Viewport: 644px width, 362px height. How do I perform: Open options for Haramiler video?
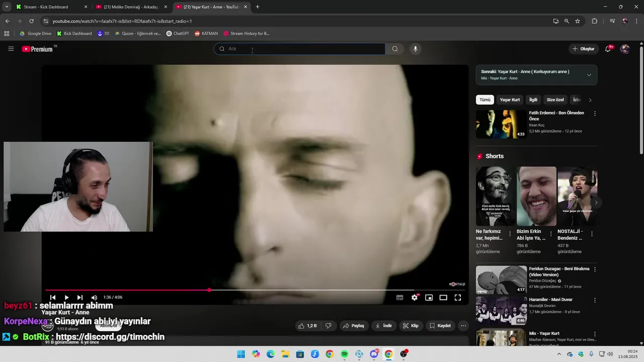pyautogui.click(x=595, y=300)
